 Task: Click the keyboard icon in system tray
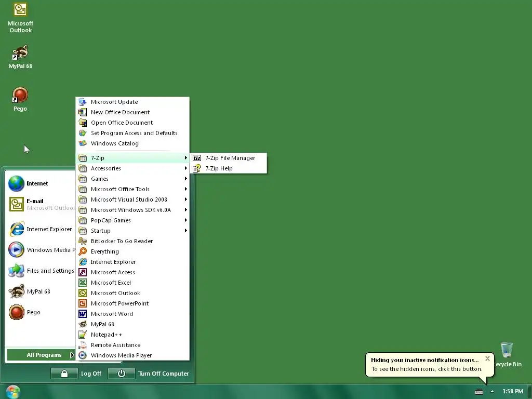coord(478,392)
